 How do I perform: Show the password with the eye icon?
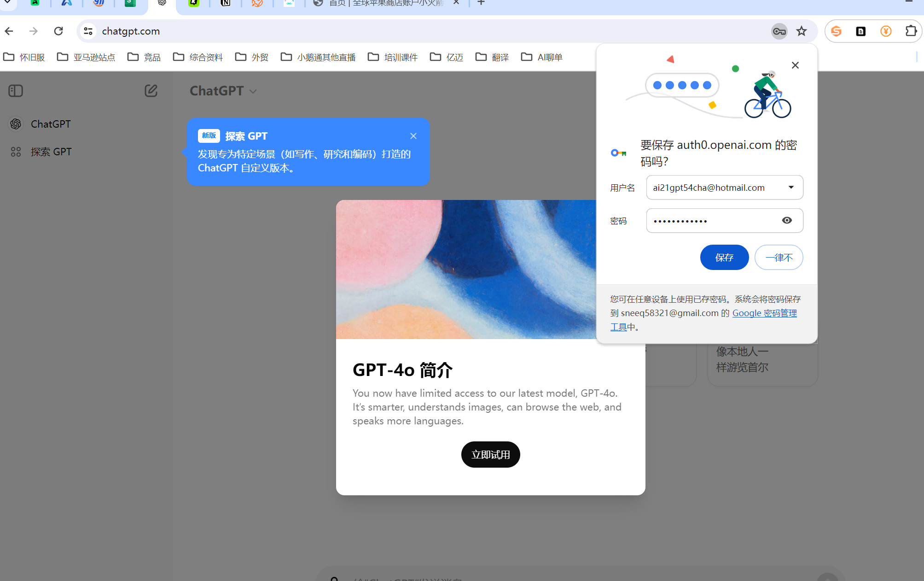787,220
